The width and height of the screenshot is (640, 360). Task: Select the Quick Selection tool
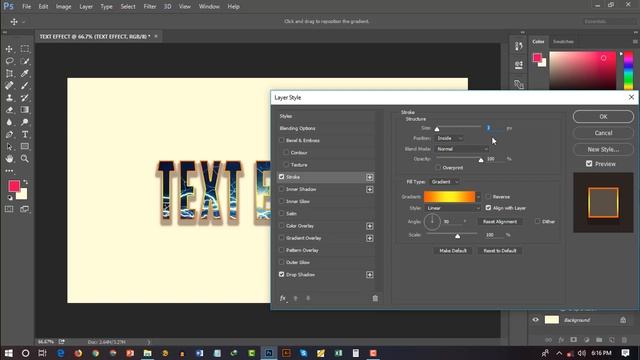tap(25, 61)
